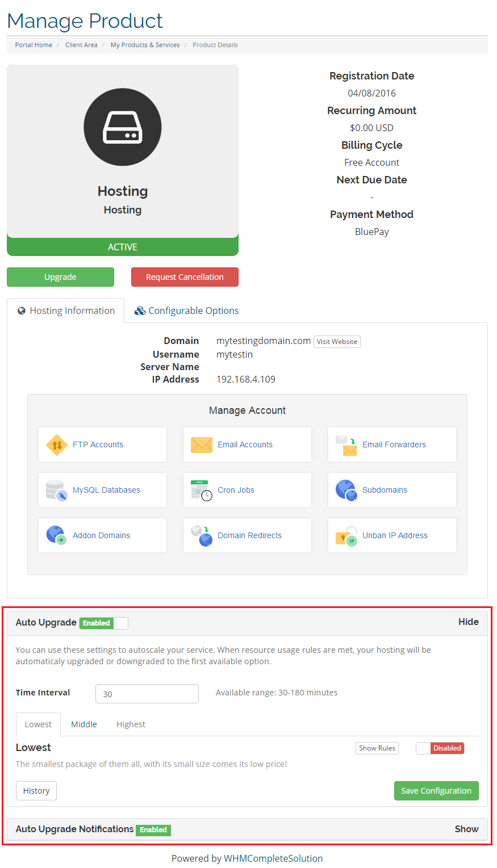The height and width of the screenshot is (868, 497).
Task: Click the Email Forwarders icon
Action: [x=346, y=445]
